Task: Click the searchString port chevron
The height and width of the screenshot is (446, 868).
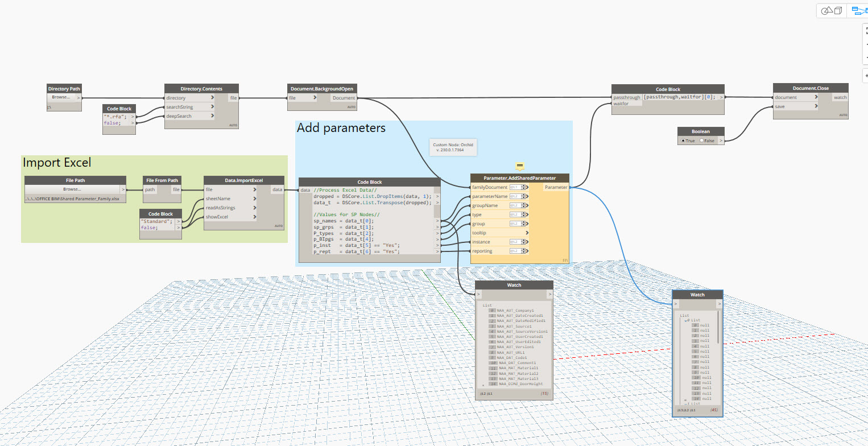Action: tap(212, 107)
